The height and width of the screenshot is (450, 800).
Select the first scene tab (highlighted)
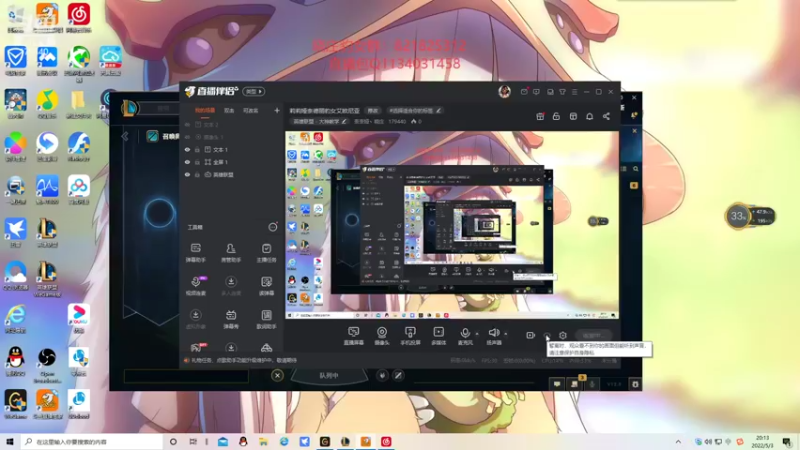(205, 110)
